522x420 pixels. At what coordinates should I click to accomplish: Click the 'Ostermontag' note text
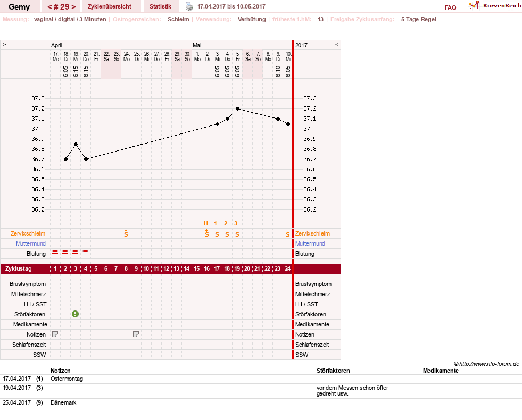tap(67, 379)
